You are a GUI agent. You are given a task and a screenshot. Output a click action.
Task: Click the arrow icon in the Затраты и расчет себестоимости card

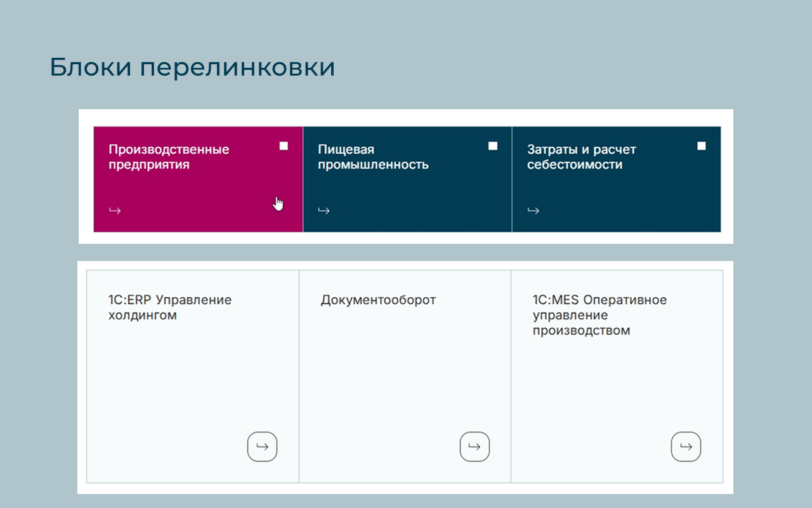(x=534, y=211)
